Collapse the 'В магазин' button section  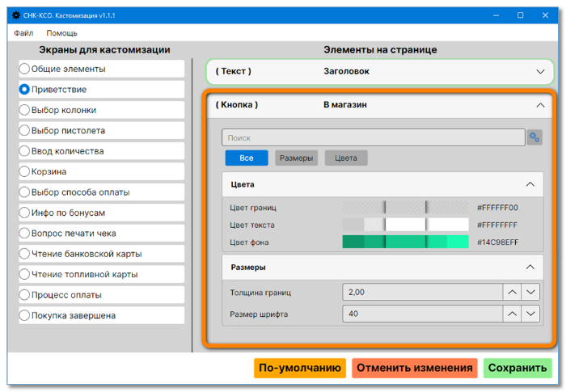click(x=540, y=104)
